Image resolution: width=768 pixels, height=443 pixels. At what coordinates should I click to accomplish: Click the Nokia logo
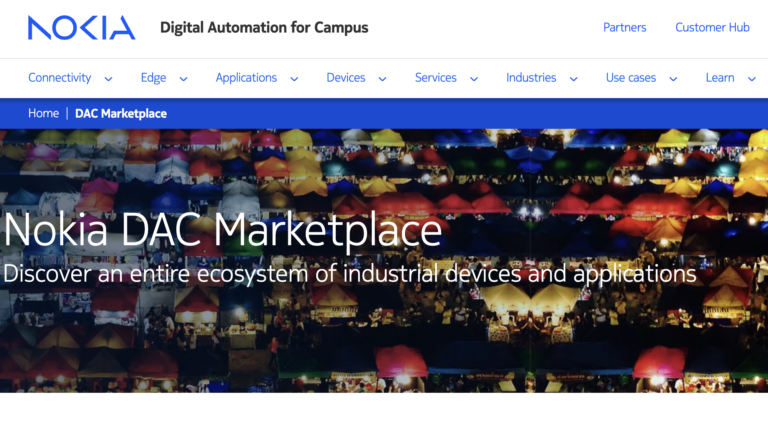coord(81,27)
